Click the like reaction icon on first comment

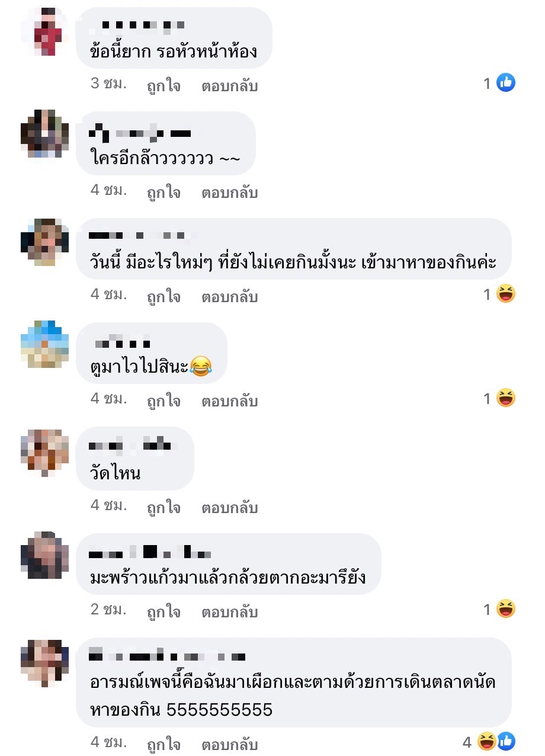pos(506,83)
